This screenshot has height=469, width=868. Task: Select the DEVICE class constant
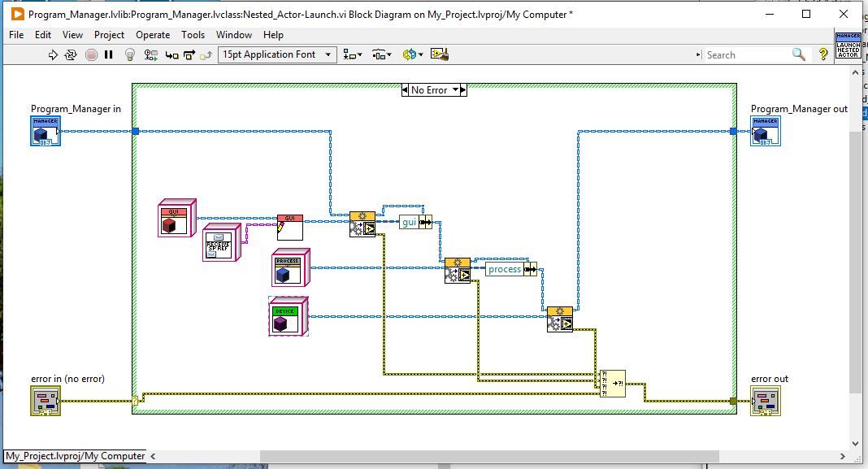click(x=289, y=316)
